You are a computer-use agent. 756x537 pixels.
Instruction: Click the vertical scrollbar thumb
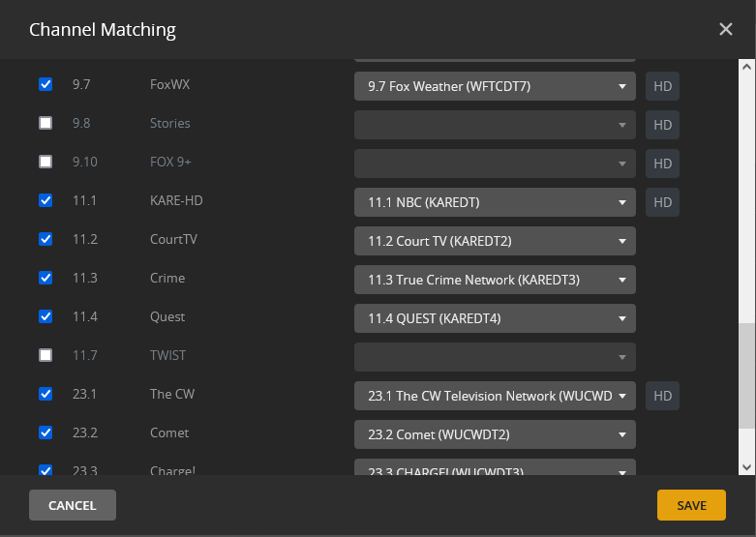tap(746, 392)
